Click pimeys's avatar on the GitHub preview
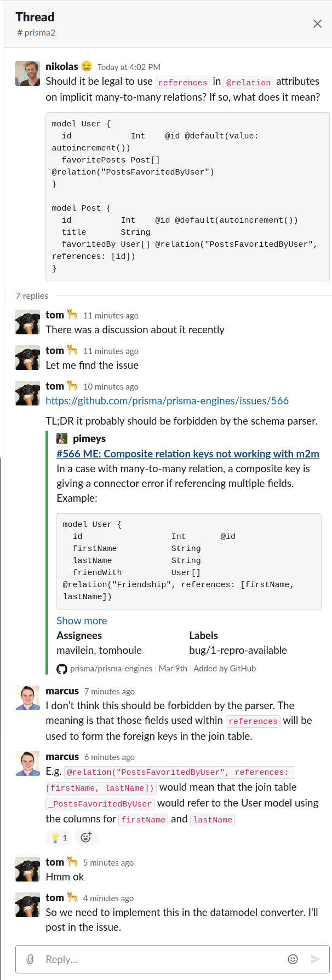 pos(62,438)
